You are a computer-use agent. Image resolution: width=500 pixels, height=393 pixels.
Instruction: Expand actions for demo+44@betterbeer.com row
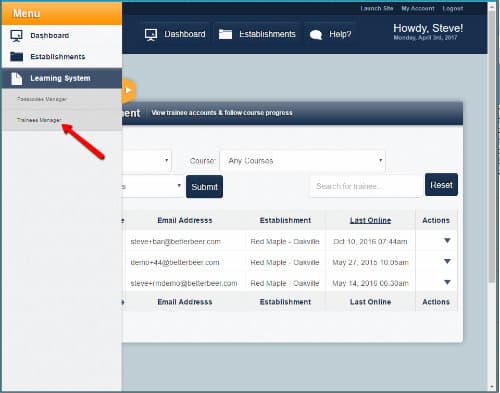pos(447,261)
